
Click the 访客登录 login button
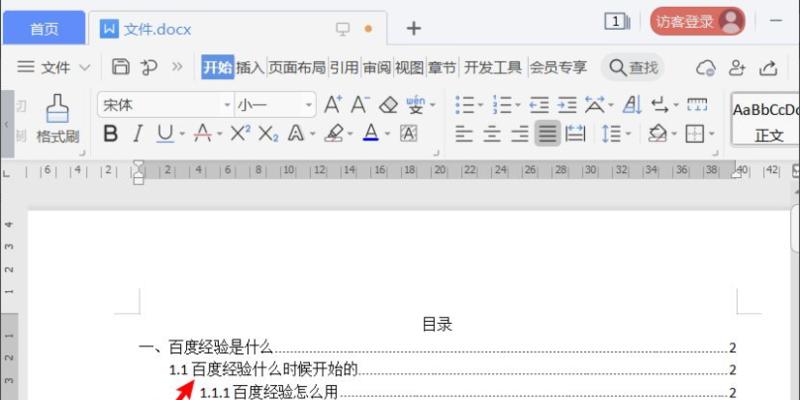click(697, 21)
